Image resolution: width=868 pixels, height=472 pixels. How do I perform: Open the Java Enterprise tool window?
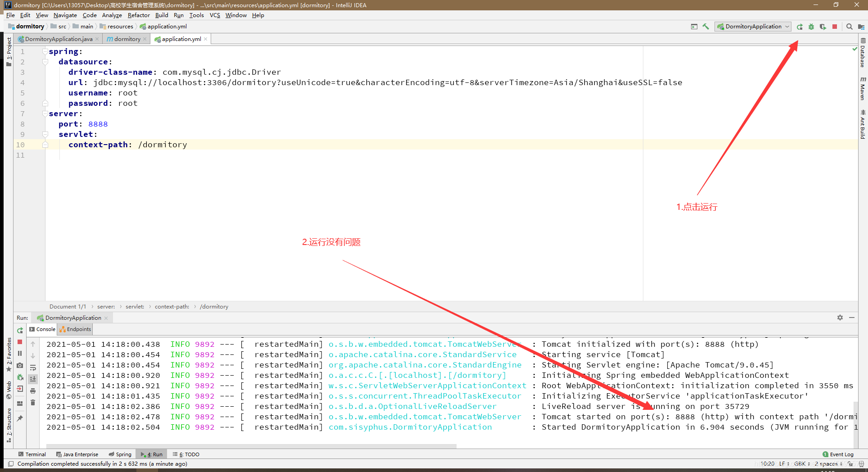click(77, 454)
